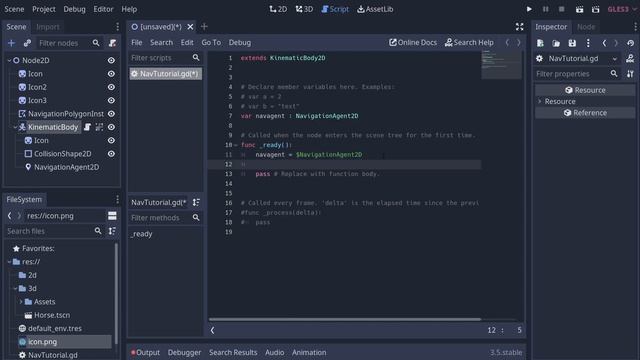The image size is (640, 360).
Task: Expand Resource section in Inspector
Action: 540,101
